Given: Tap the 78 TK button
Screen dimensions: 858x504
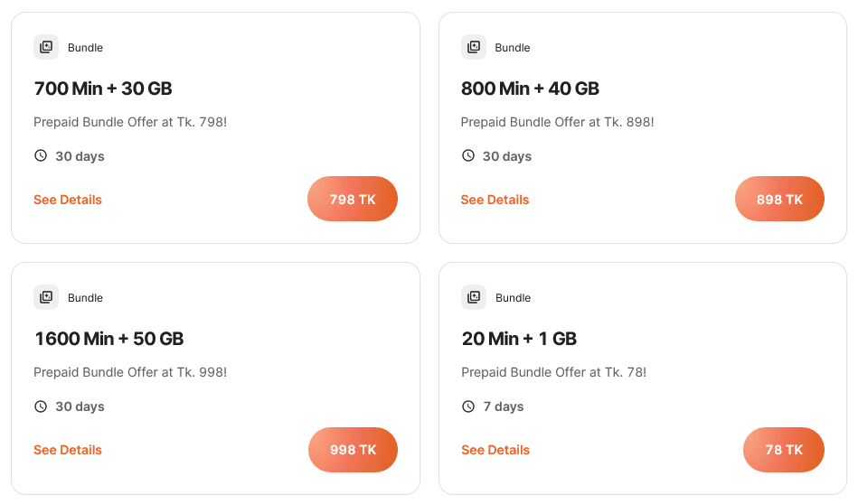Looking at the screenshot, I should tap(783, 449).
